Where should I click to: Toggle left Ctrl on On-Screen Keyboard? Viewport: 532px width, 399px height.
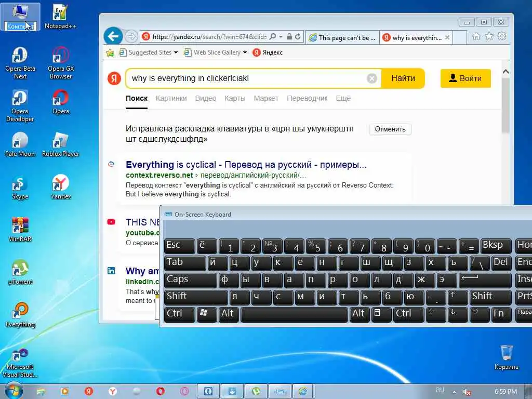click(179, 314)
